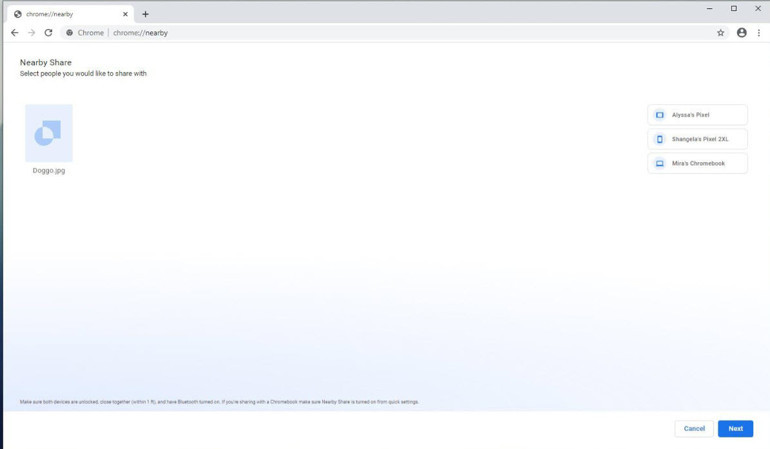Image resolution: width=770 pixels, height=449 pixels.
Task: Open Chrome's three-dot menu
Action: [759, 33]
